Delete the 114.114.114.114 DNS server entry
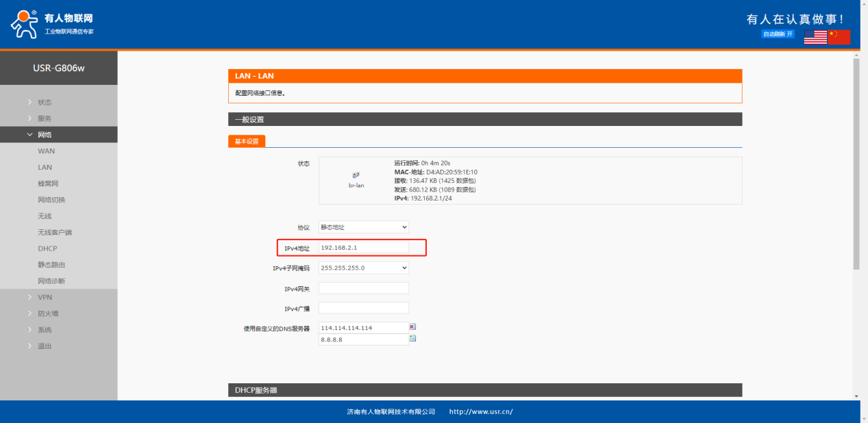 (x=412, y=327)
